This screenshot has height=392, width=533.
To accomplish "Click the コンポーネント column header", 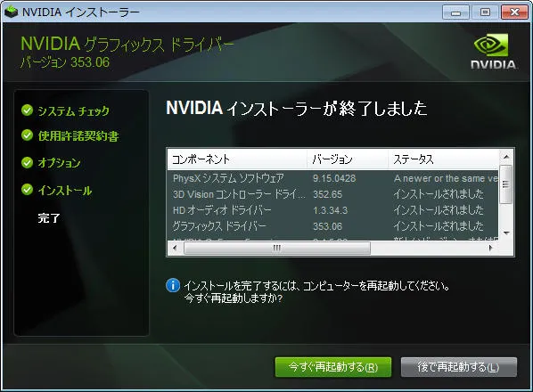I will tap(237, 159).
